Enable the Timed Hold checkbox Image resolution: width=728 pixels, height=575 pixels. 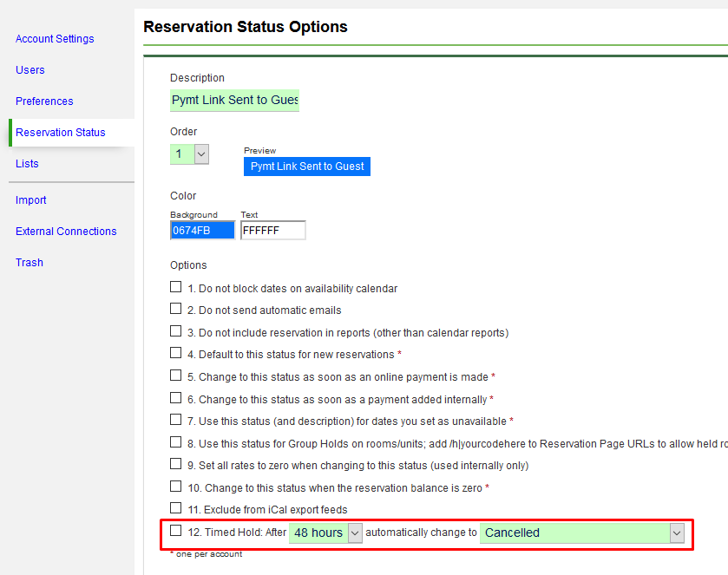(176, 532)
